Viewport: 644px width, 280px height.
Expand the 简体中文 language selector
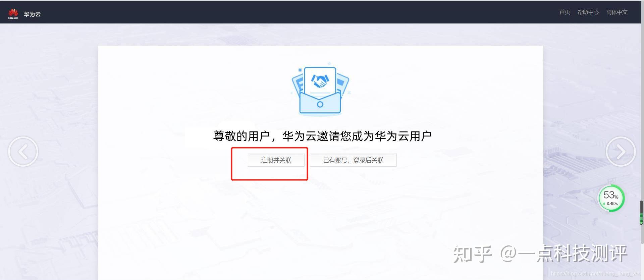pyautogui.click(x=616, y=12)
